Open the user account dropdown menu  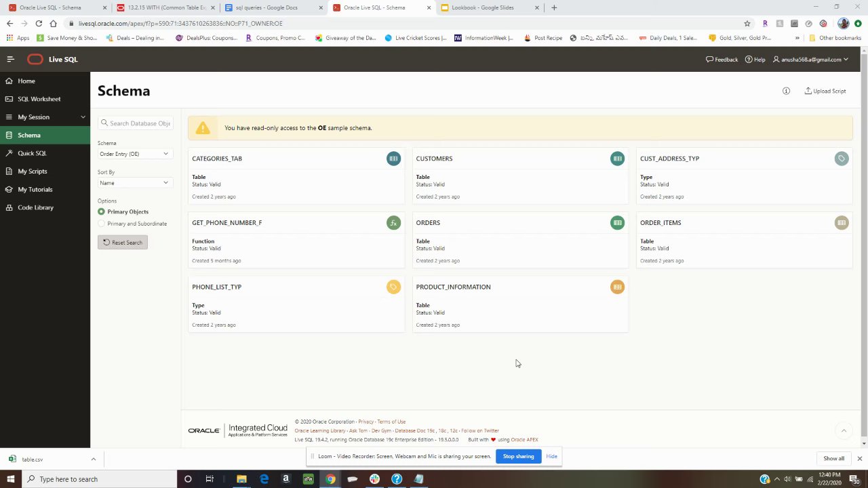point(811,60)
